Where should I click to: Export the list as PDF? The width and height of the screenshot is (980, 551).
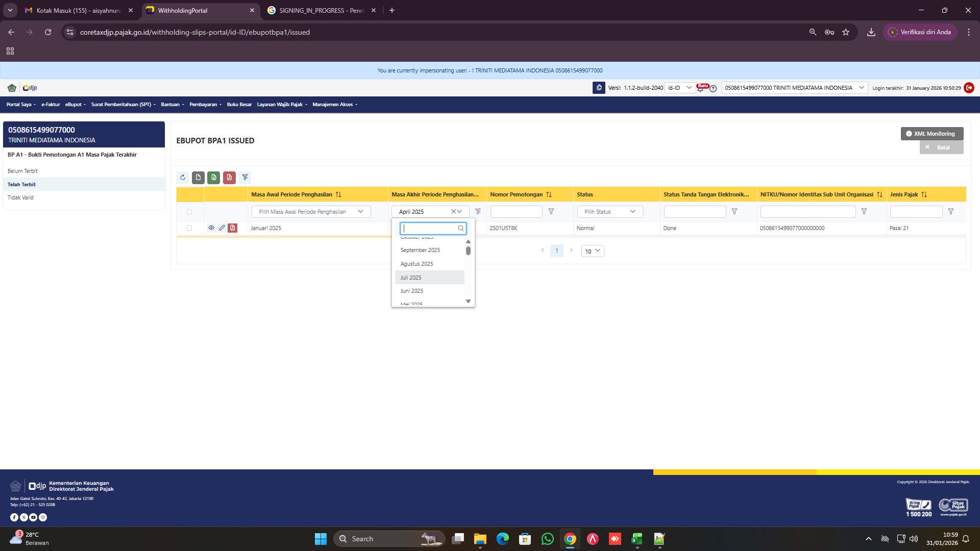229,178
